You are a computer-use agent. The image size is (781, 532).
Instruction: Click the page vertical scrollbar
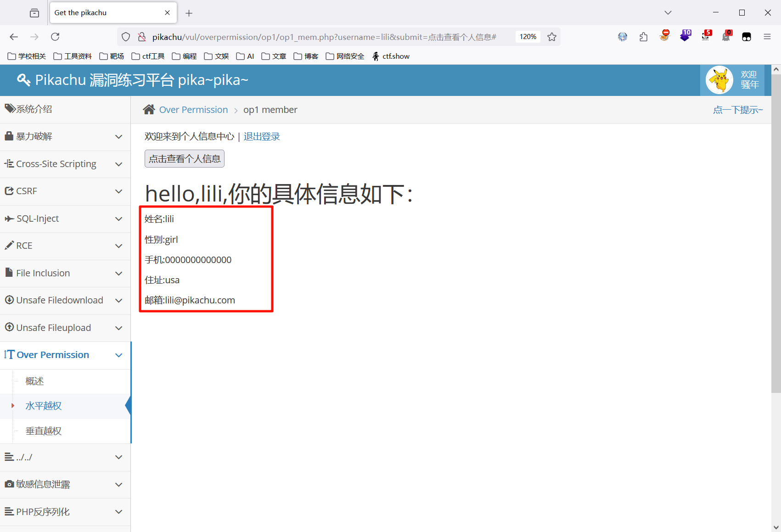776,234
